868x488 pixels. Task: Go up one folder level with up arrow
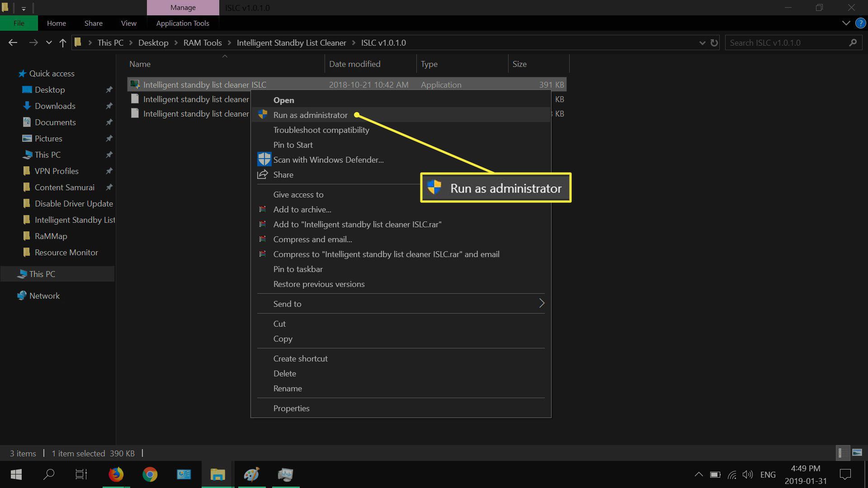(63, 42)
